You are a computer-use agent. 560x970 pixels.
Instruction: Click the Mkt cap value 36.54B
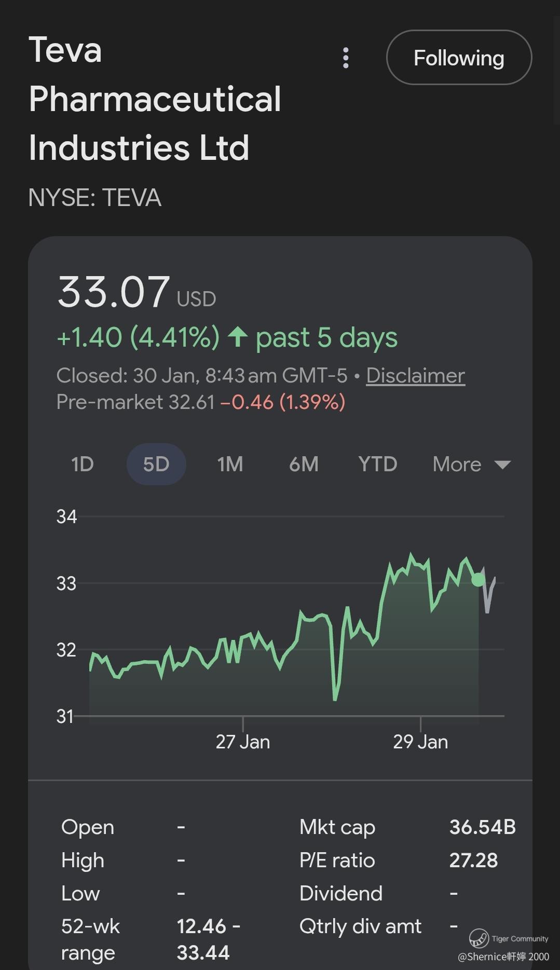pos(482,827)
